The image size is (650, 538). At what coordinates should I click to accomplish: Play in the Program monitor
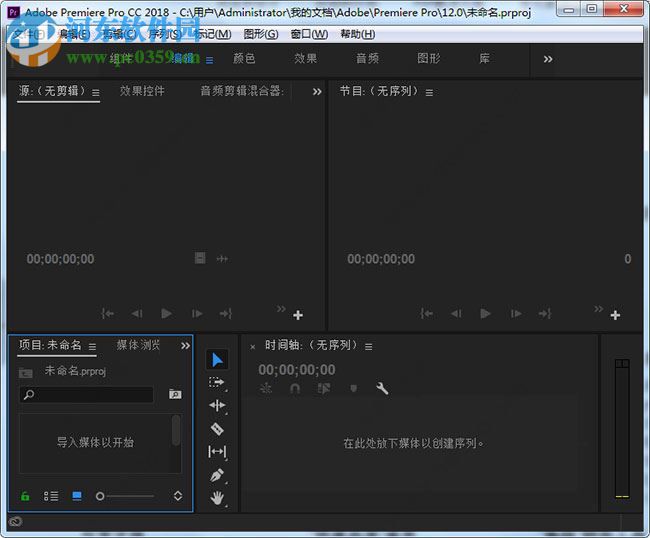pyautogui.click(x=485, y=313)
